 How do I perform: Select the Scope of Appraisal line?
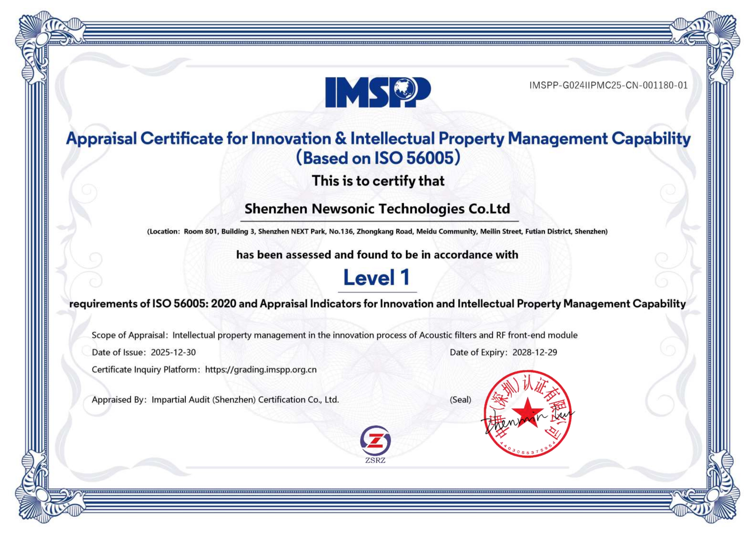tap(335, 335)
